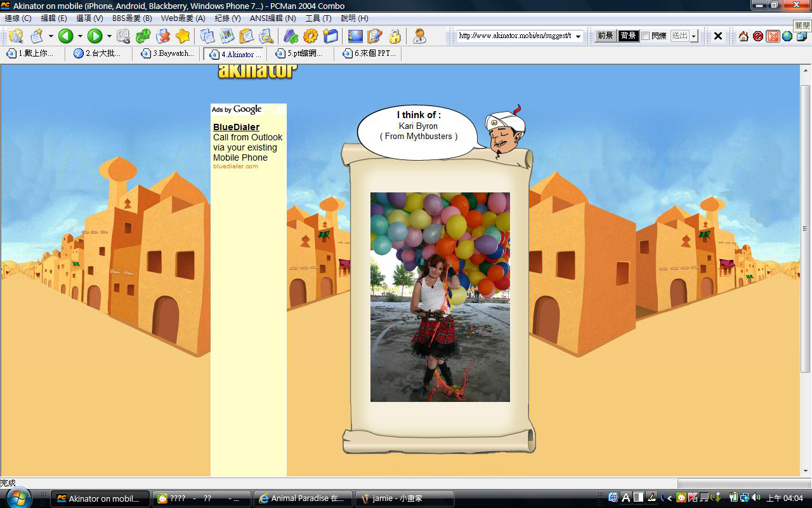Open the ANSI編輯 (N) menu
This screenshot has width=812, height=508.
tap(273, 18)
